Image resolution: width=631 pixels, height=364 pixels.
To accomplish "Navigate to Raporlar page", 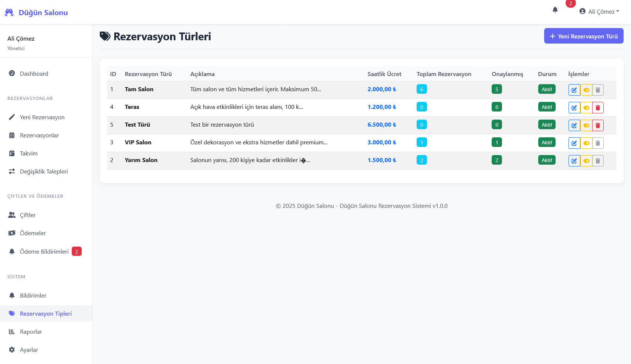I will [x=31, y=332].
